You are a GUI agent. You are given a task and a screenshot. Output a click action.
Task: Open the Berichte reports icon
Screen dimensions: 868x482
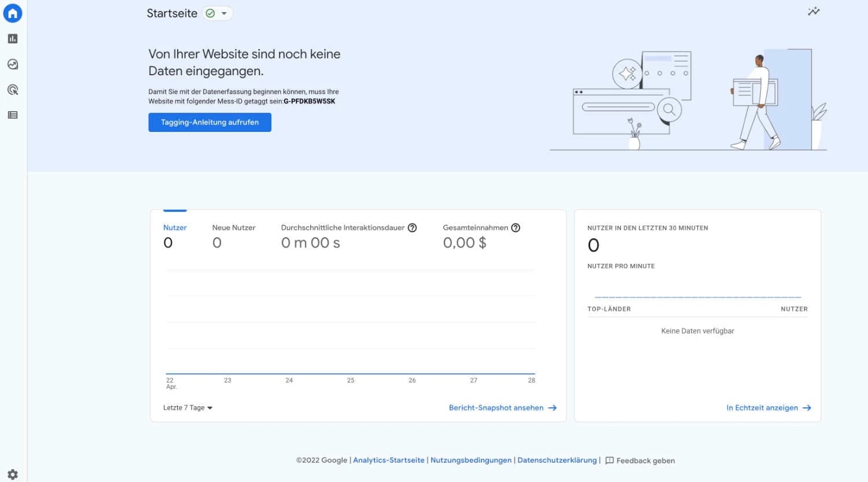tap(12, 38)
